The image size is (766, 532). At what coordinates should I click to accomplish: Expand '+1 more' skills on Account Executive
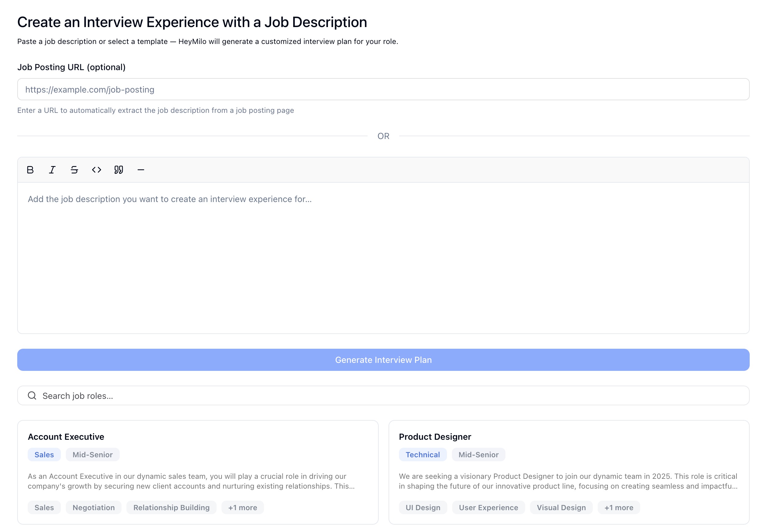pos(242,507)
